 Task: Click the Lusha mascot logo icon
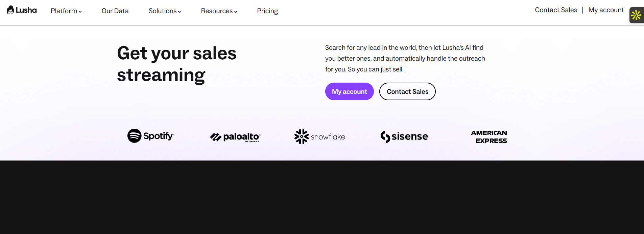pos(10,10)
